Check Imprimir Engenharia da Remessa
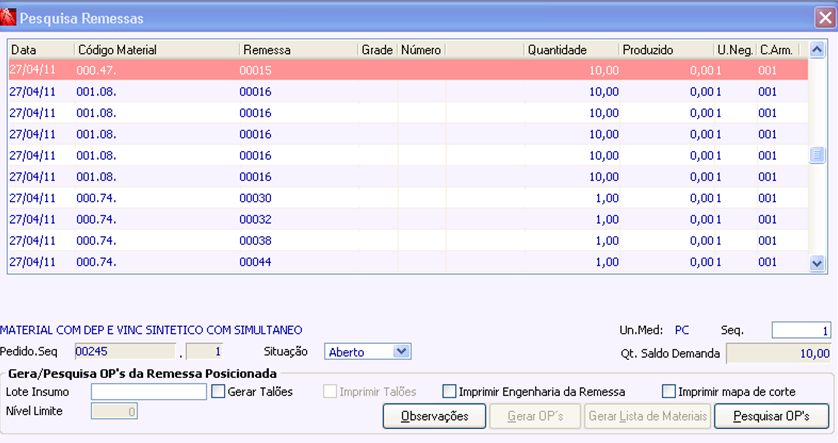 click(x=449, y=391)
